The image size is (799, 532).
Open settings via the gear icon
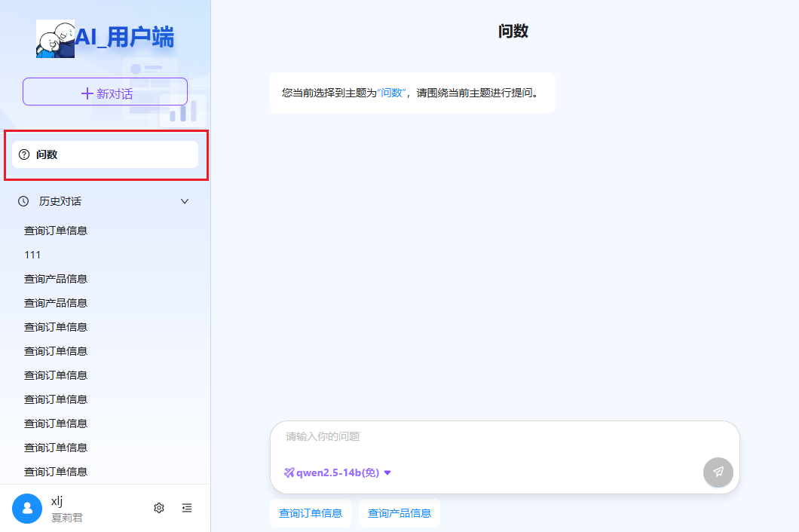coord(159,508)
